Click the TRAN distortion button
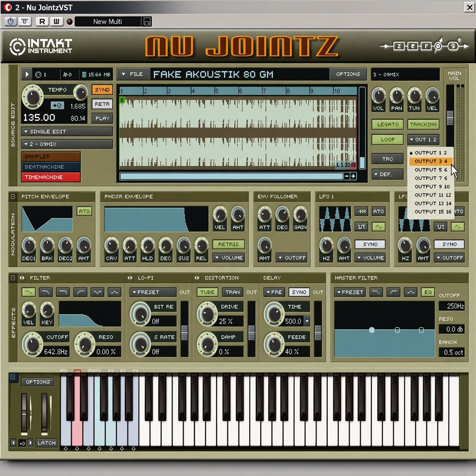Viewport: 476px width, 476px height. (232, 292)
